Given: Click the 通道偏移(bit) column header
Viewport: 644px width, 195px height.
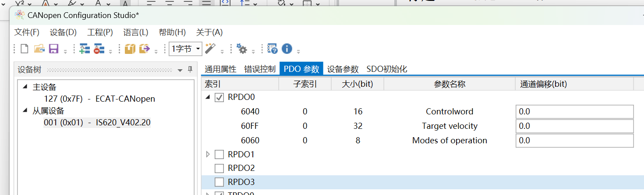Looking at the screenshot, I should (574, 84).
